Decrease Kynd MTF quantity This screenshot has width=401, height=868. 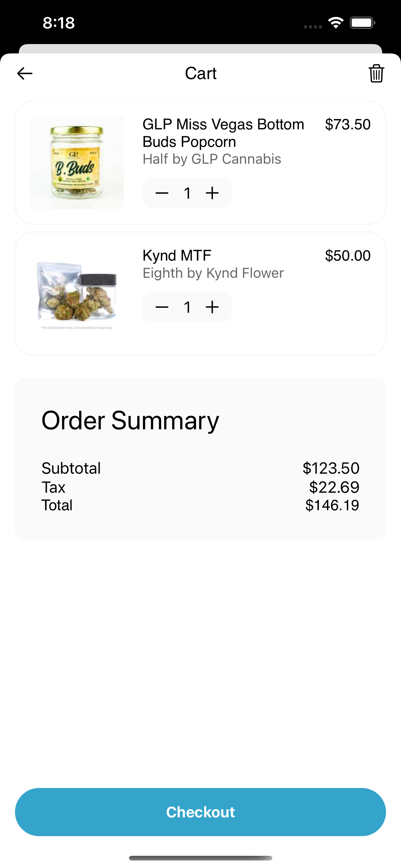pos(162,307)
